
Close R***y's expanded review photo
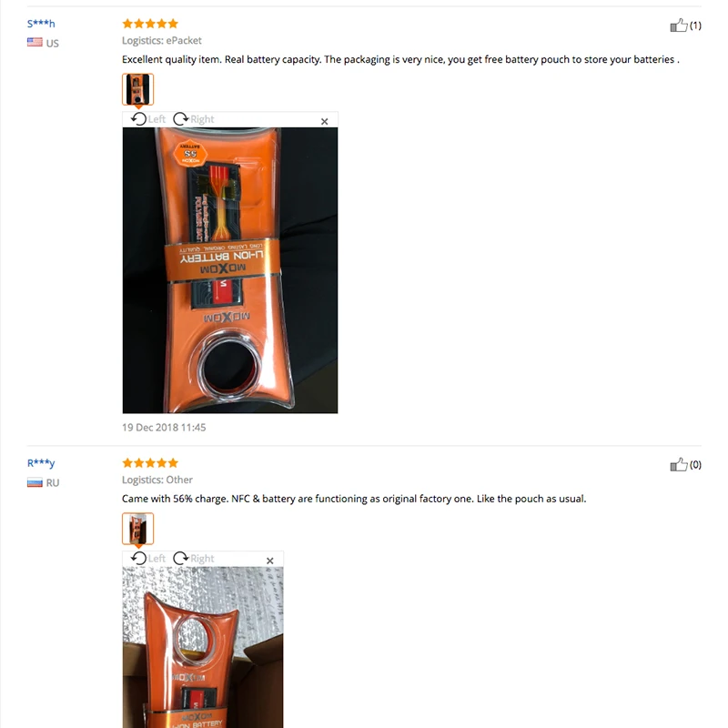click(x=269, y=561)
